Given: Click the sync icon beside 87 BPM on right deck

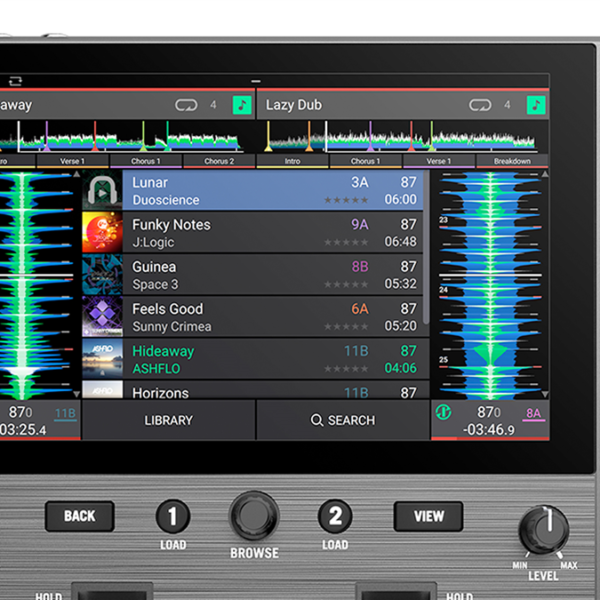Looking at the screenshot, I should pos(443,412).
